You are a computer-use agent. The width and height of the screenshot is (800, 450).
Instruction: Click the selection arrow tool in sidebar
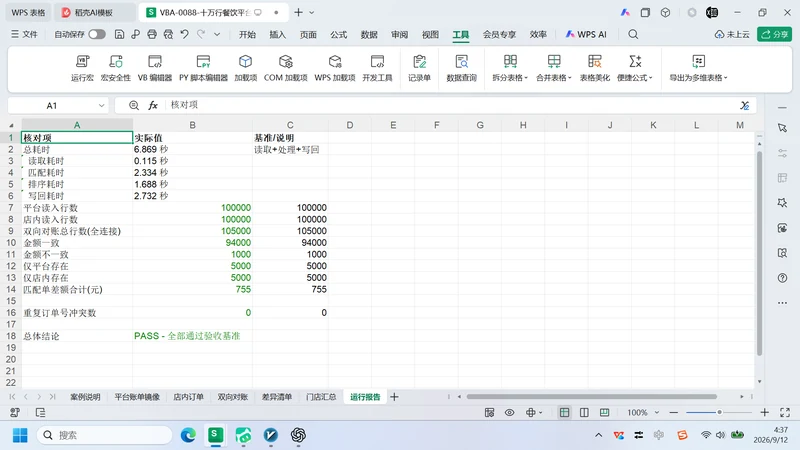[782, 128]
